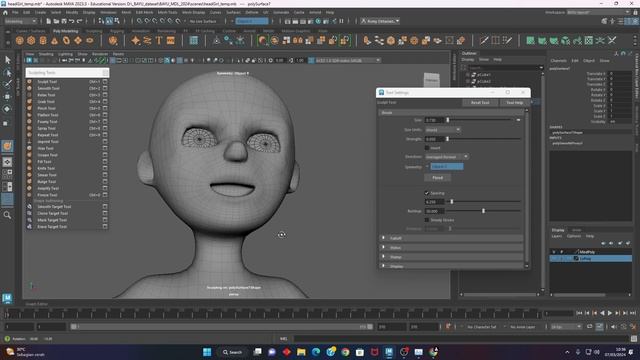Click the Type text shelf icon
This screenshot has height=360, width=640.
(x=159, y=40)
